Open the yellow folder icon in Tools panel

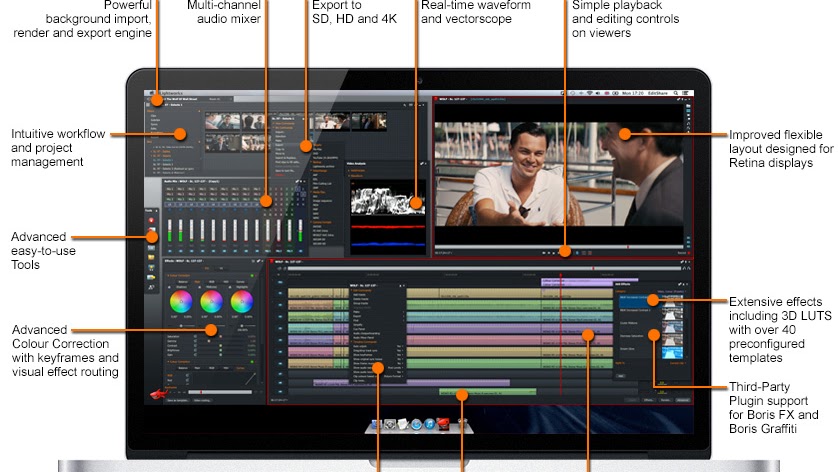click(x=151, y=257)
